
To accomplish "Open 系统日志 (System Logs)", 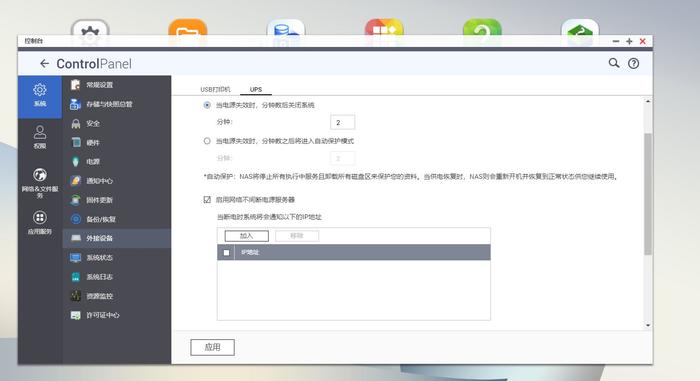I will [x=116, y=277].
